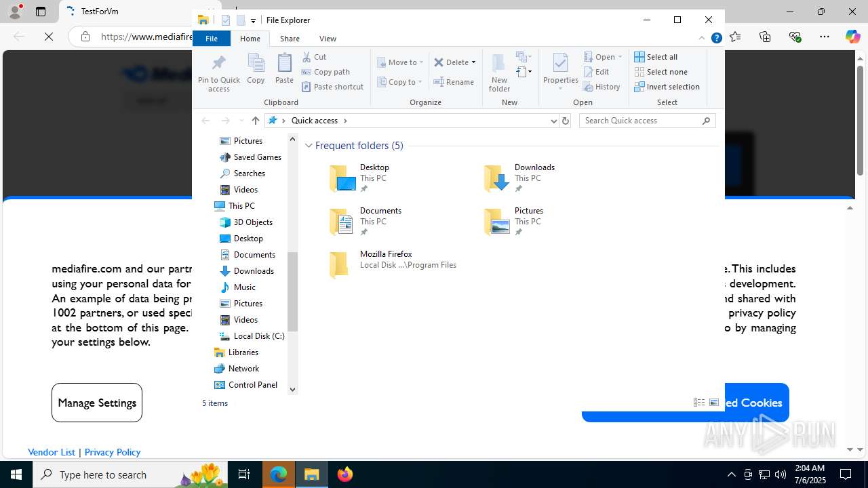Open the File menu tab
This screenshot has width=868, height=488.
[212, 39]
